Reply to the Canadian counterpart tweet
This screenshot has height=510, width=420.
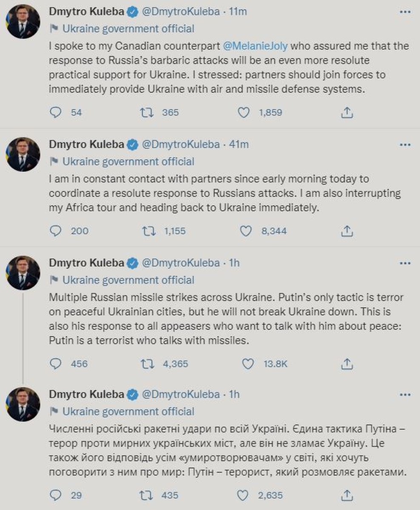click(56, 113)
